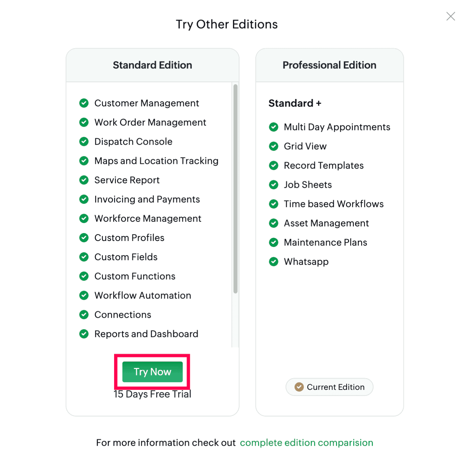Click the Try Now button

click(152, 371)
